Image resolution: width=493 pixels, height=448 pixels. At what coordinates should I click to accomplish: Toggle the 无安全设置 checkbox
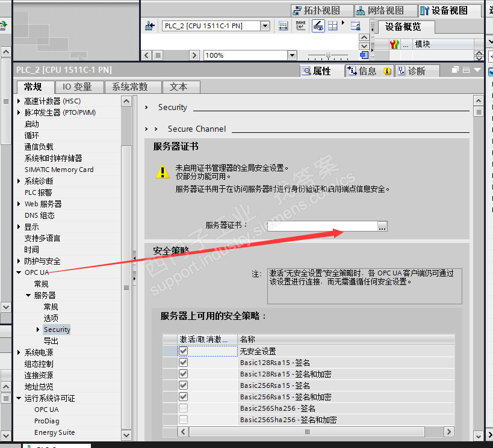click(184, 351)
